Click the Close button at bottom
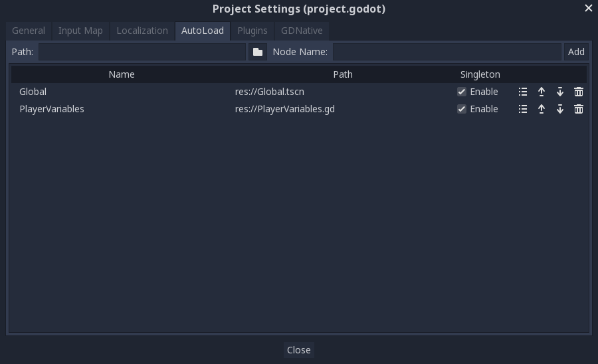Viewport: 598px width, 364px height. pos(299,350)
